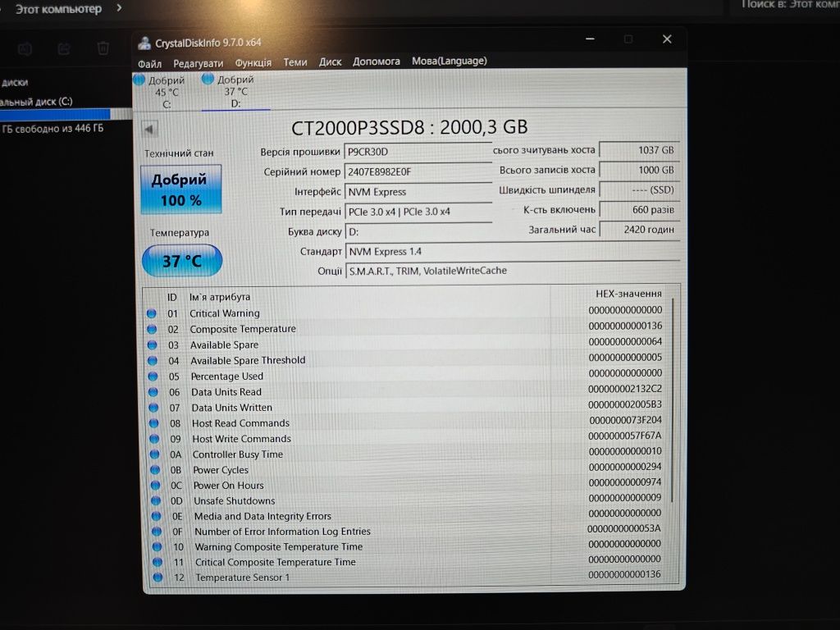The height and width of the screenshot is (630, 840).
Task: Click the status dot for Percentage Used
Action: (153, 376)
